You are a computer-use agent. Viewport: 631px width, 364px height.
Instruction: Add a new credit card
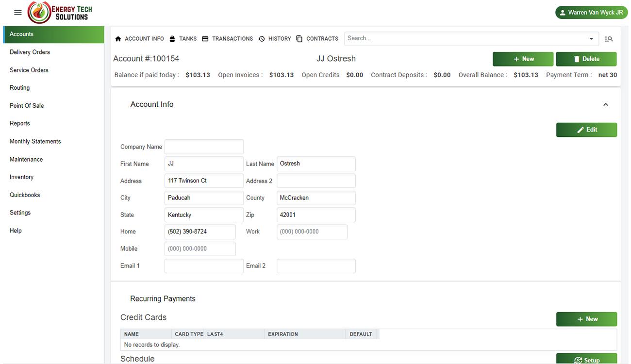(586, 319)
